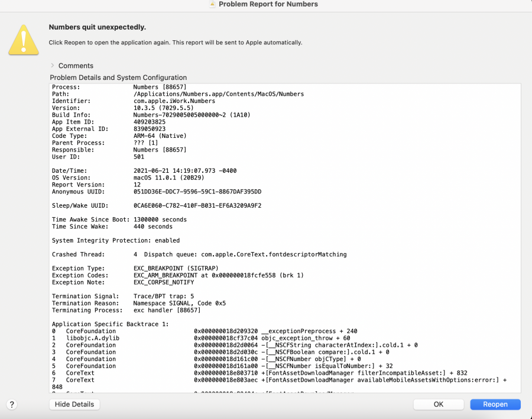
Task: Click the version value 10.3.5 (7029.5.5)
Action: coord(164,108)
